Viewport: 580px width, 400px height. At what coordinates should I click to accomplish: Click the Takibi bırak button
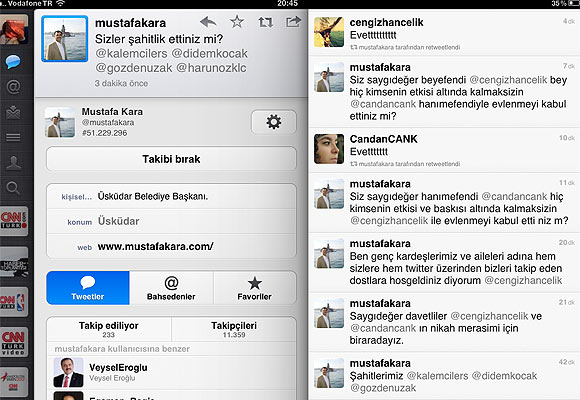pos(171,159)
